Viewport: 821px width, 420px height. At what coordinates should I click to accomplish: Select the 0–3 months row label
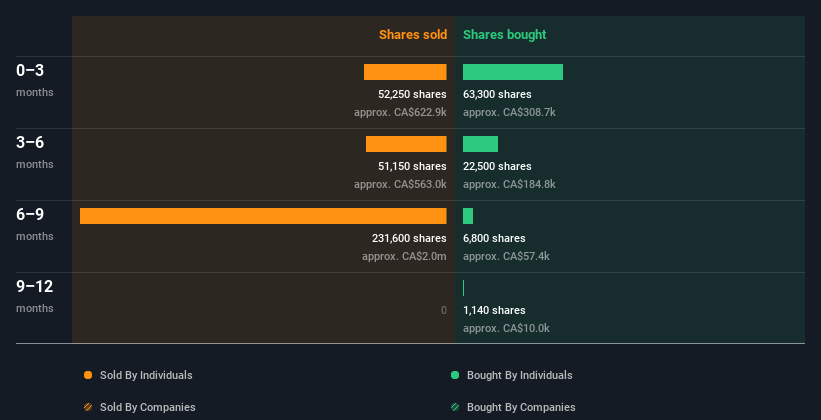coord(35,80)
